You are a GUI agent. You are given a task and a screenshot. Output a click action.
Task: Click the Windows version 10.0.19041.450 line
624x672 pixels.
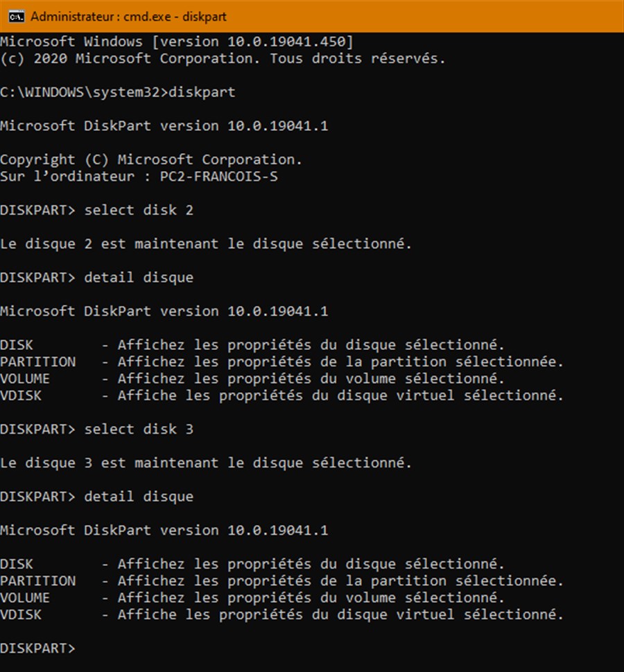pos(177,42)
